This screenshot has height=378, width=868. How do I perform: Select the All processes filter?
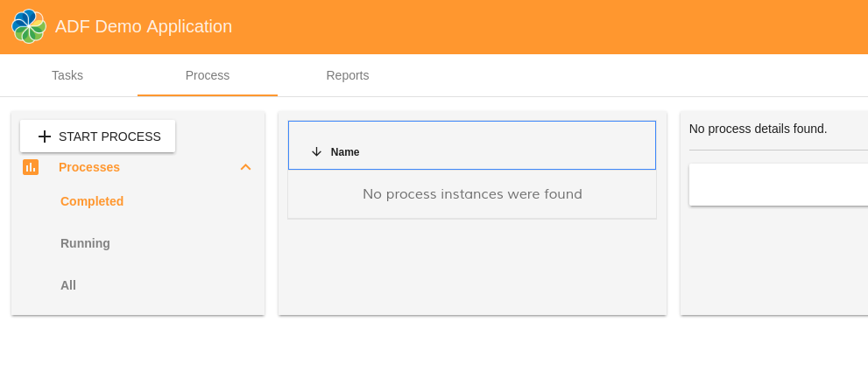point(68,285)
